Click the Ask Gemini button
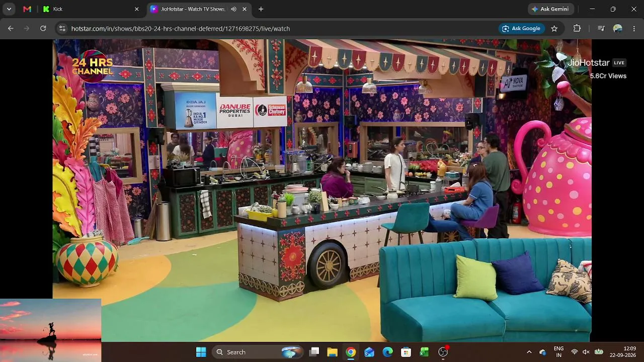The width and height of the screenshot is (644, 362). 550,9
